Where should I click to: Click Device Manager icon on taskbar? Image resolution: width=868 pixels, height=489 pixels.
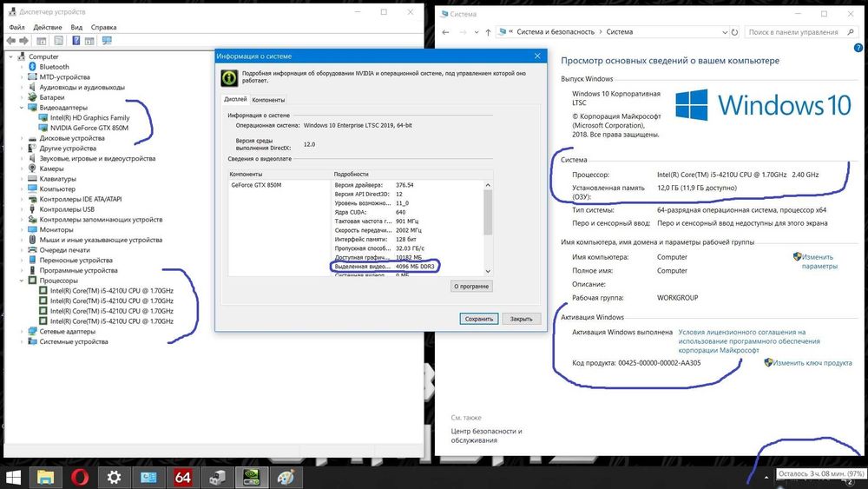click(217, 478)
